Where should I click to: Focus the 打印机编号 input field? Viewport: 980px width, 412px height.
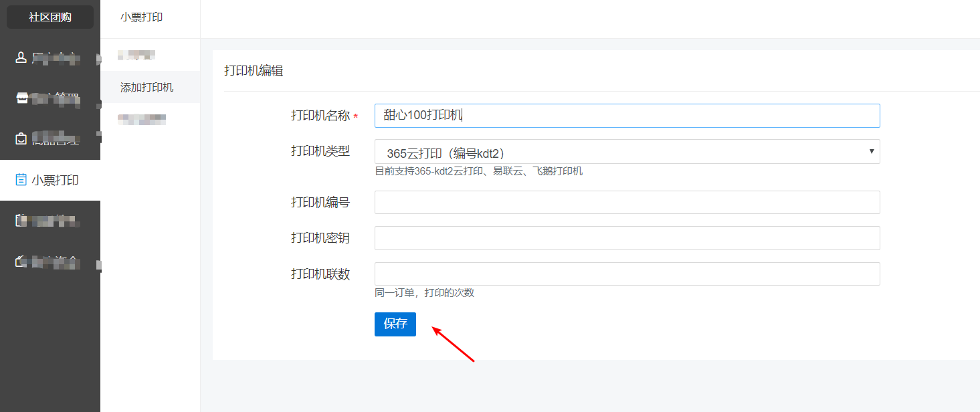[x=627, y=203]
